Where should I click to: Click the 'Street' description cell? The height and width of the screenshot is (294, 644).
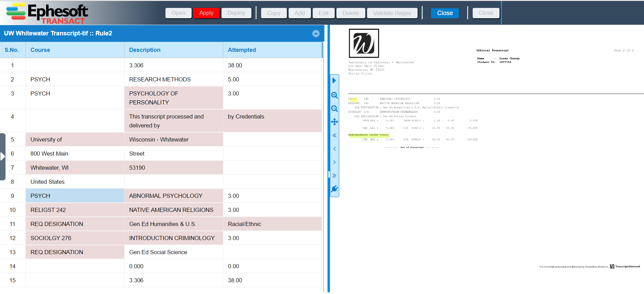pos(174,154)
